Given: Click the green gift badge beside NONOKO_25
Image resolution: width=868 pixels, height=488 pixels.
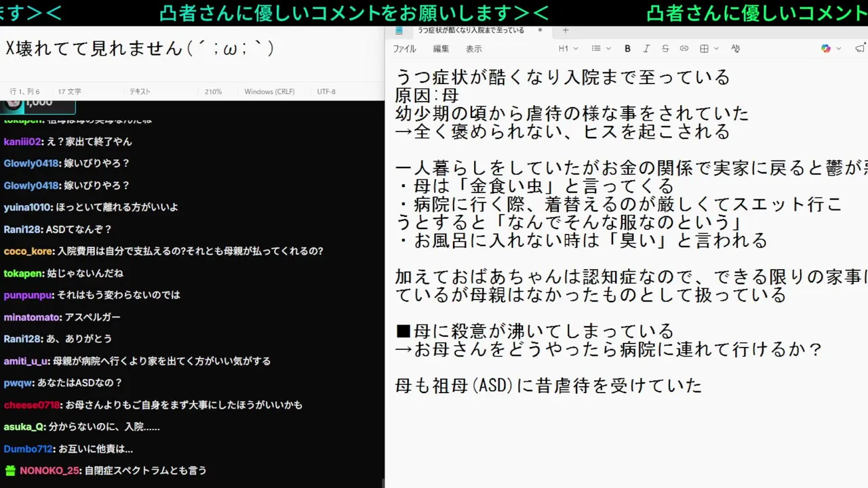Looking at the screenshot, I should coord(10,470).
